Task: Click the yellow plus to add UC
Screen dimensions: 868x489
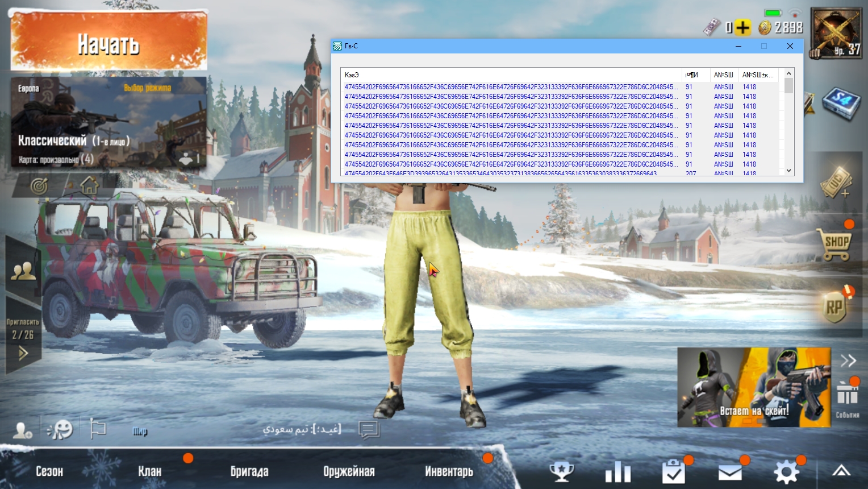Action: pos(742,27)
